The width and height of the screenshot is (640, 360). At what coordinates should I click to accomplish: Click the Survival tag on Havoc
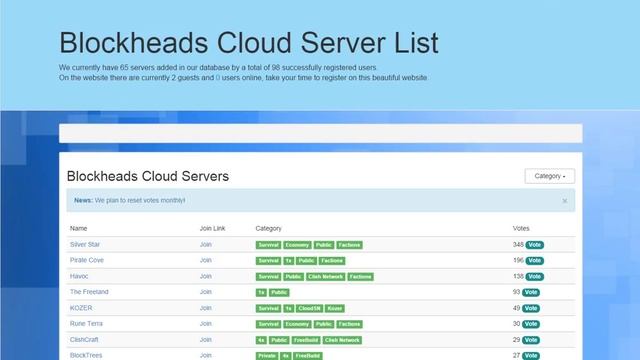268,277
